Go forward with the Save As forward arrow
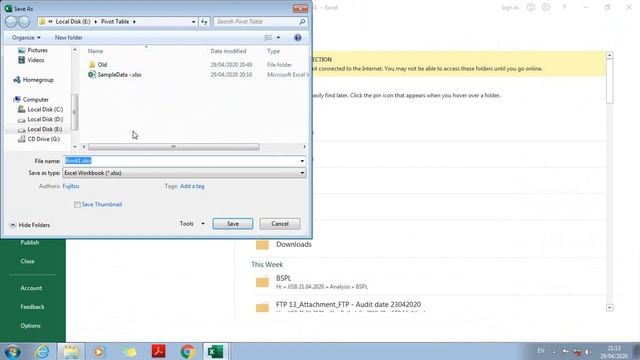This screenshot has width=640, height=360. coord(24,22)
